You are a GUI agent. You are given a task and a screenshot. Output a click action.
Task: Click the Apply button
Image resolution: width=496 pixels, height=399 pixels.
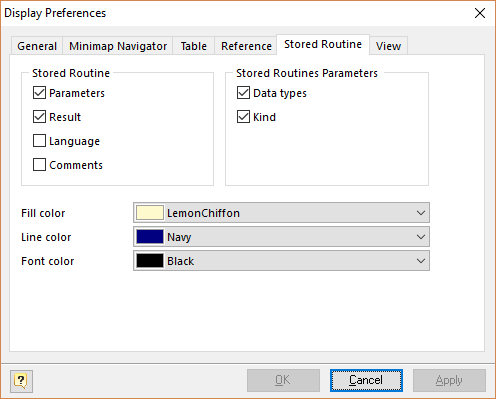click(449, 380)
